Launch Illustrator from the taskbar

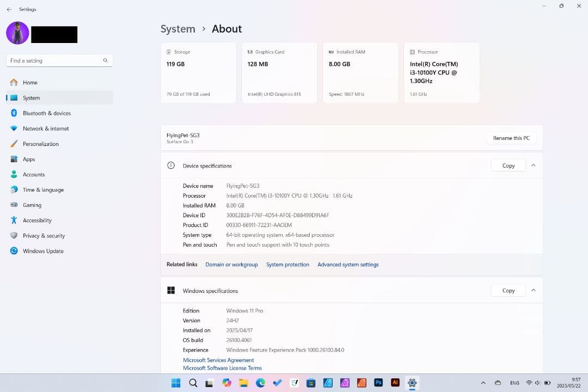pos(395,383)
